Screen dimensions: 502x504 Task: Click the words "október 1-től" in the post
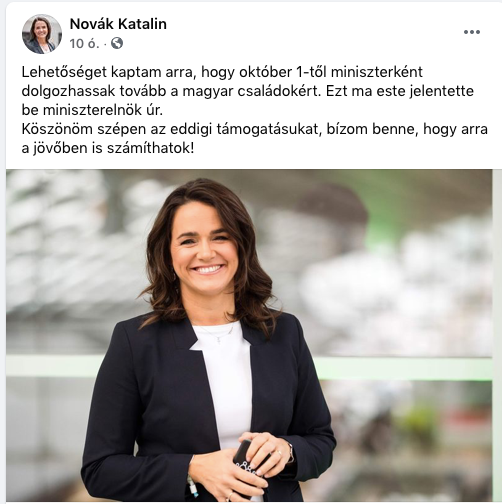(283, 72)
